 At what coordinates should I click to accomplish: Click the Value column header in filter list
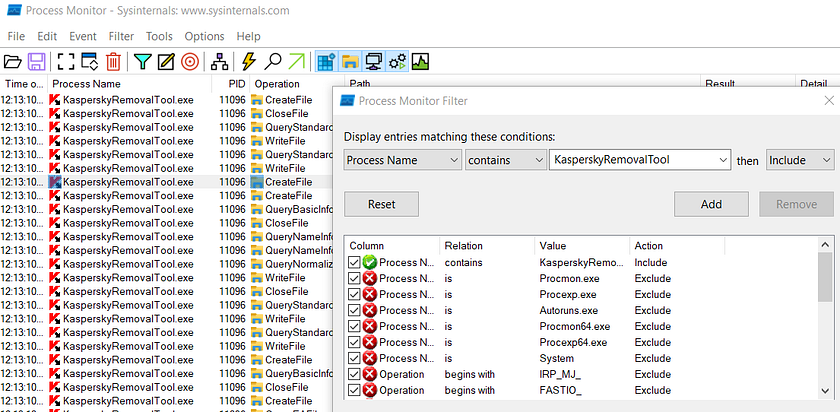[582, 246]
